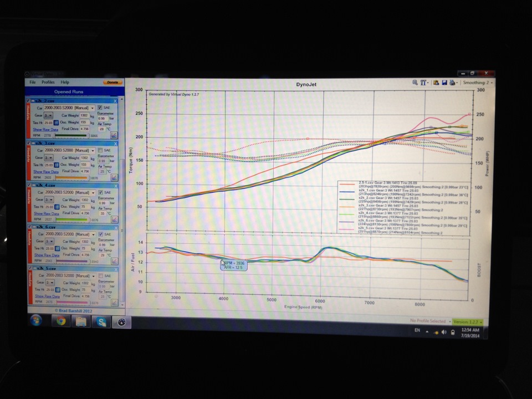Click Show Raw Data for s2k_3.csv
532x399 pixels.
pyautogui.click(x=46, y=172)
